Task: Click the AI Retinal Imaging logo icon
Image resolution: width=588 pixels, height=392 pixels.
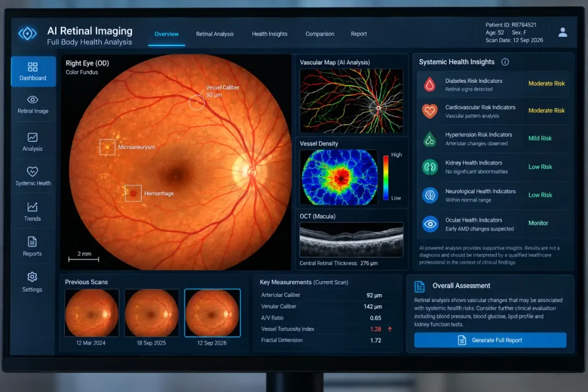Action: coord(28,34)
